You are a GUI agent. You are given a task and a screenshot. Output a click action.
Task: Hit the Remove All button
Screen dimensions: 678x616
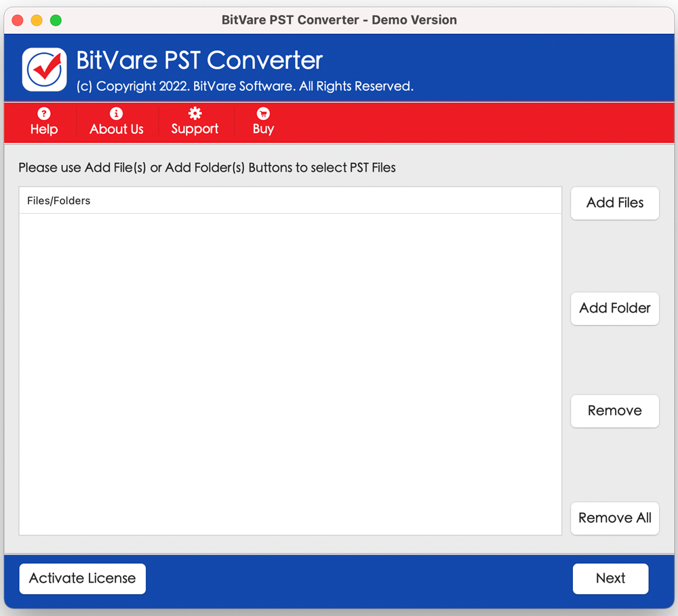click(x=614, y=518)
